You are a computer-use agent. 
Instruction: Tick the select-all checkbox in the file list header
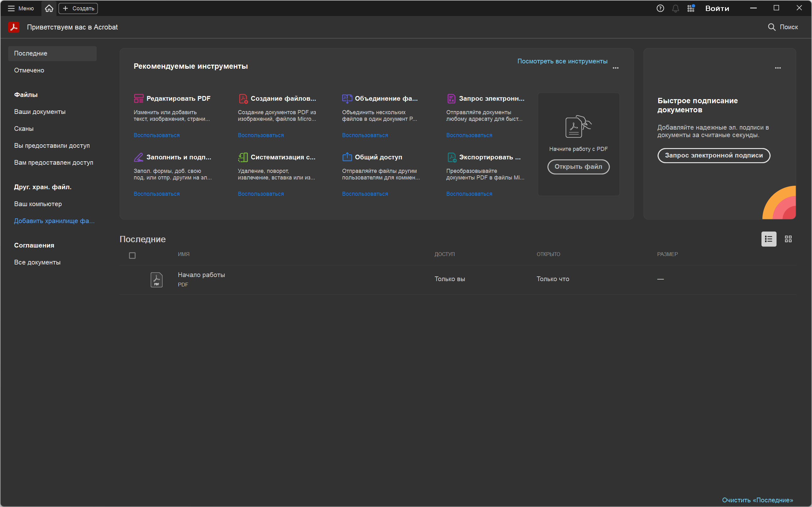click(132, 255)
